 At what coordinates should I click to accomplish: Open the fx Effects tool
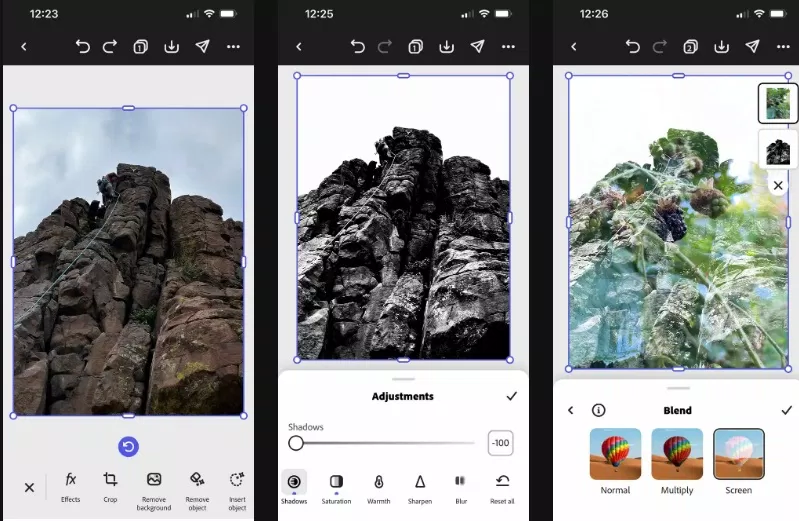pyautogui.click(x=70, y=487)
